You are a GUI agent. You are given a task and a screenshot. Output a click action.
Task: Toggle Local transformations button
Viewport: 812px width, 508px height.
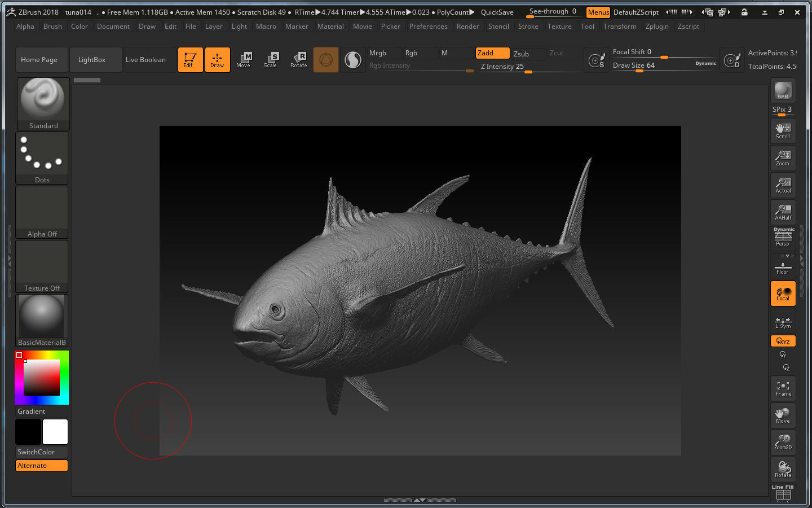[783, 294]
